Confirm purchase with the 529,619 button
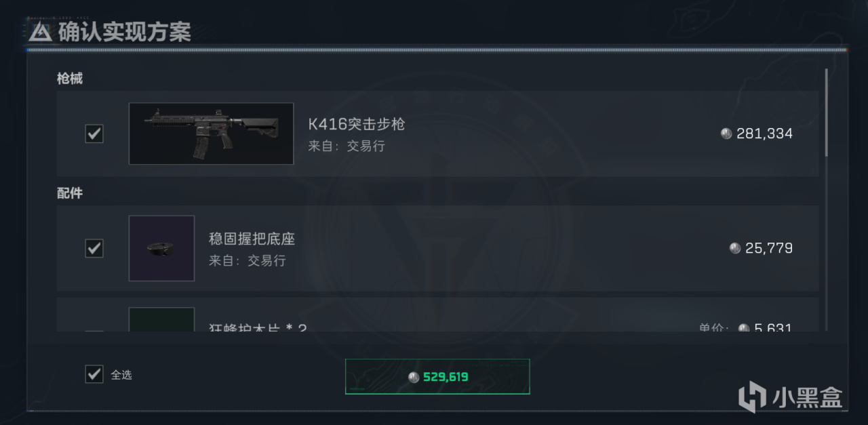The image size is (868, 425). [x=437, y=376]
